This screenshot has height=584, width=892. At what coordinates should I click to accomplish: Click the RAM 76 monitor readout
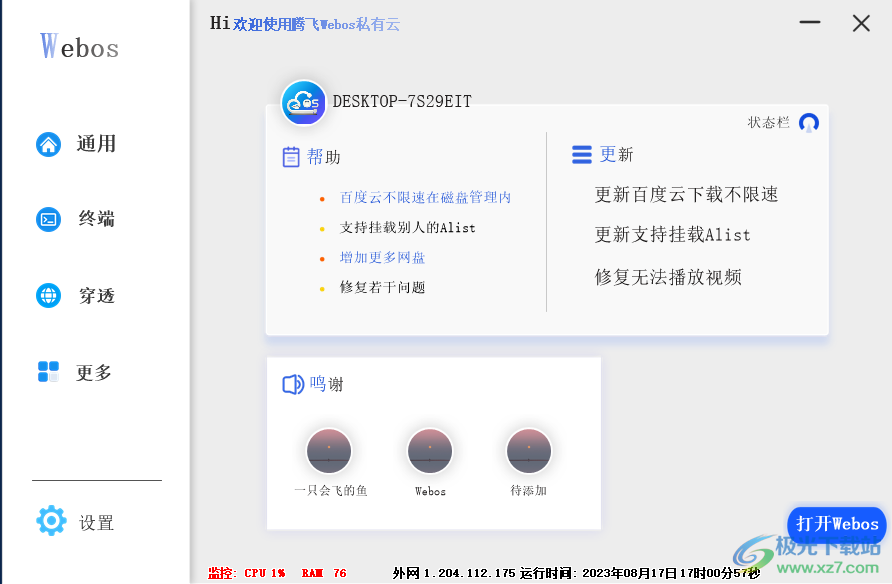(x=324, y=573)
